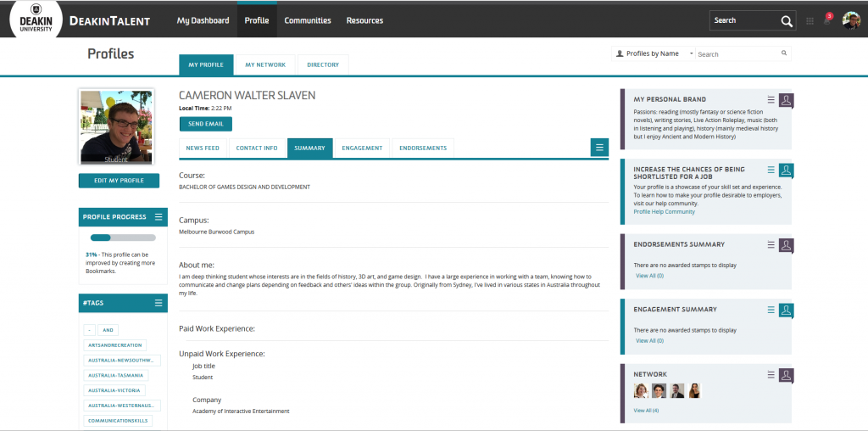Open the Profiles by Name dropdown
Image resolution: width=868 pixels, height=431 pixels.
653,53
